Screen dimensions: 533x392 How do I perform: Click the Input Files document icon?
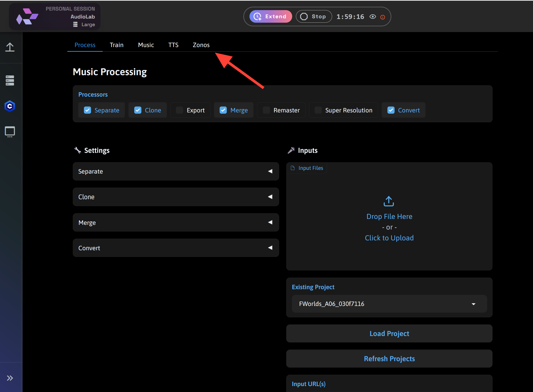coord(293,168)
